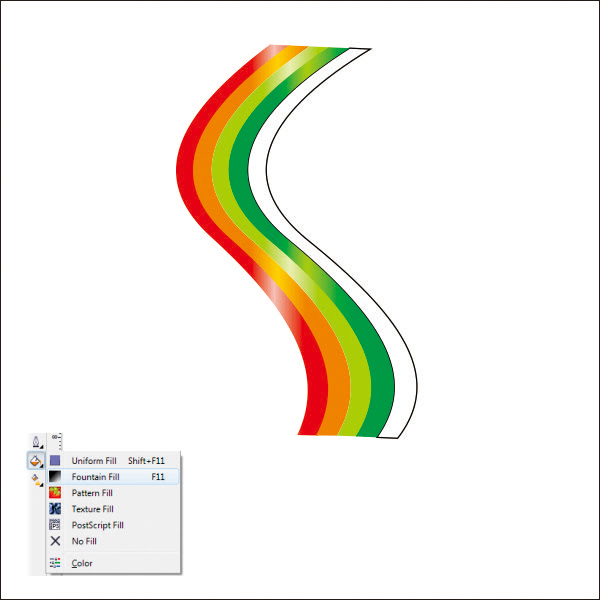
Task: Select the unfilled outlined ribbon shape
Action: [x=258, y=168]
